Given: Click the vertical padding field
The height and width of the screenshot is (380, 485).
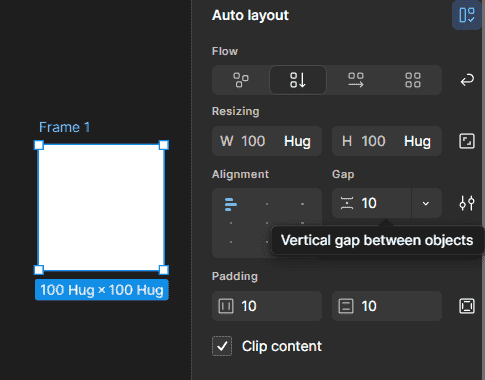Looking at the screenshot, I should click(x=387, y=306).
